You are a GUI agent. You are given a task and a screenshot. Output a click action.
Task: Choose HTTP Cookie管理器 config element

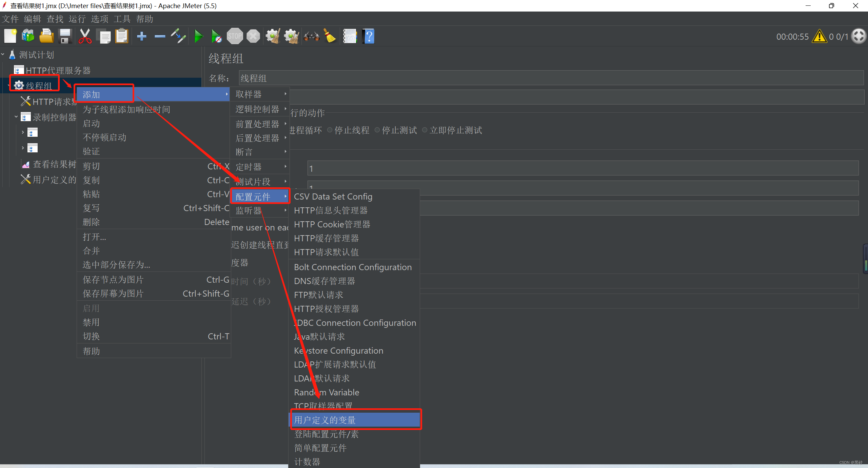click(355, 224)
